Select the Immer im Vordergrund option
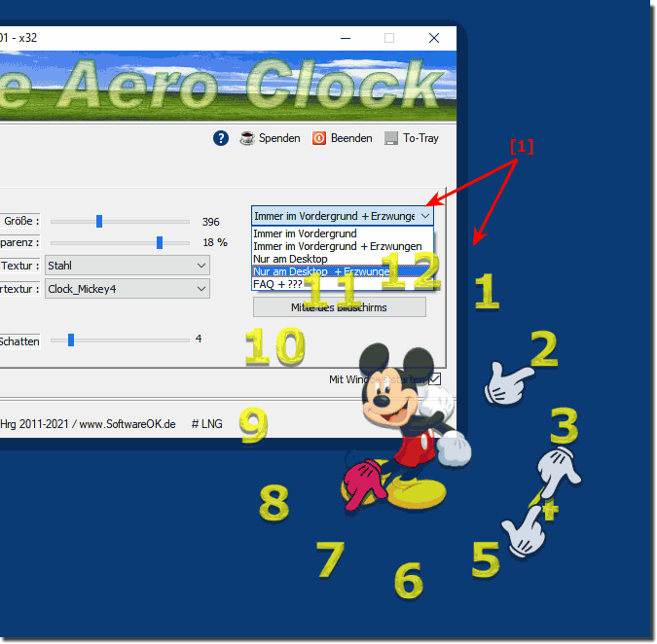Screen dimensions: 657x644 pyautogui.click(x=342, y=233)
